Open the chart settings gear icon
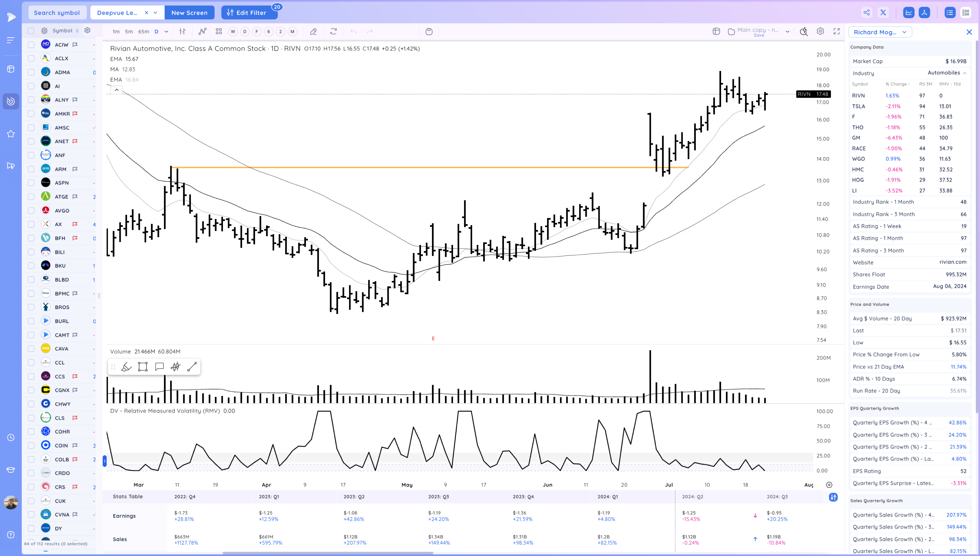The image size is (980, 556). pos(820,32)
